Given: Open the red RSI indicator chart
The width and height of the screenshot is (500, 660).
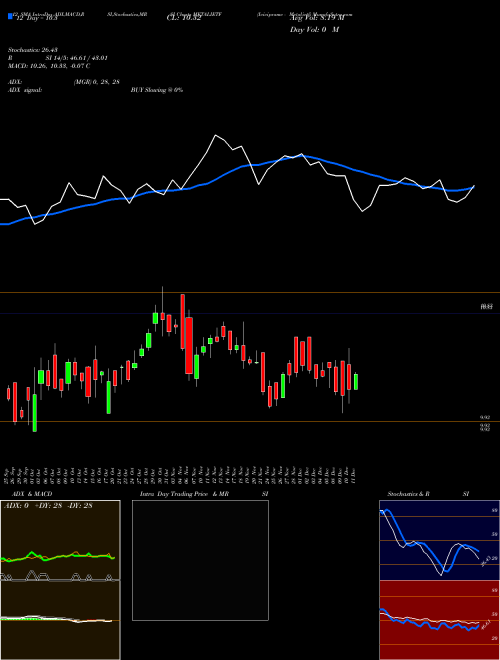Looking at the screenshot, I should pyautogui.click(x=439, y=620).
